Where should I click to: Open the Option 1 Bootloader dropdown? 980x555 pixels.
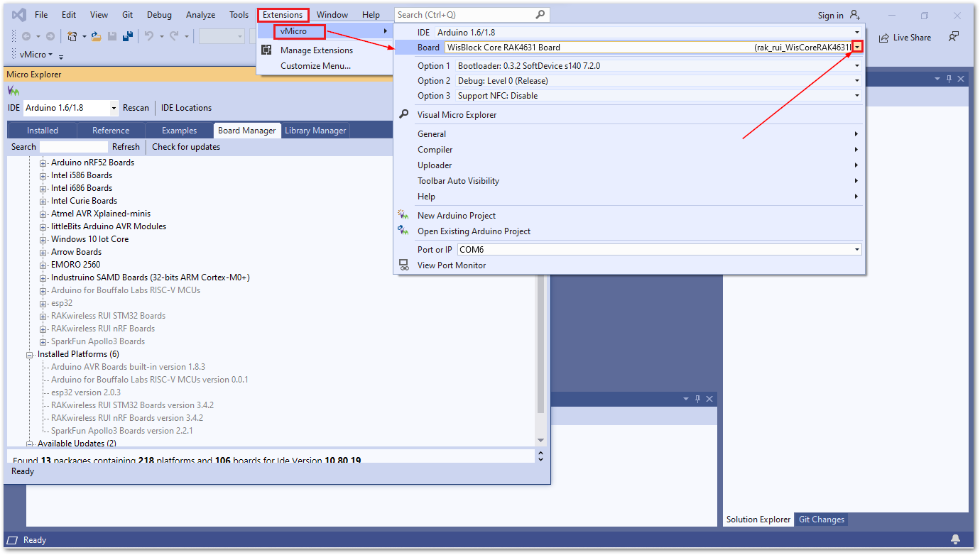(857, 66)
